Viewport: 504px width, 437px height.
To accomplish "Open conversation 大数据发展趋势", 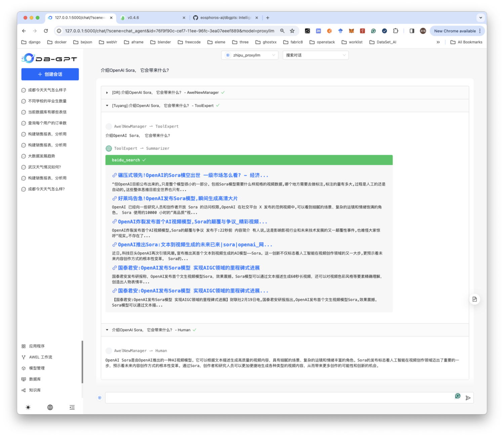I will click(x=41, y=156).
